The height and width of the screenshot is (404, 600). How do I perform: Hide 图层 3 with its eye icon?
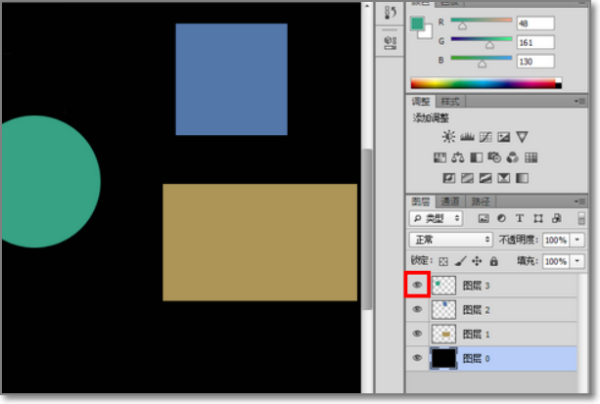point(417,285)
